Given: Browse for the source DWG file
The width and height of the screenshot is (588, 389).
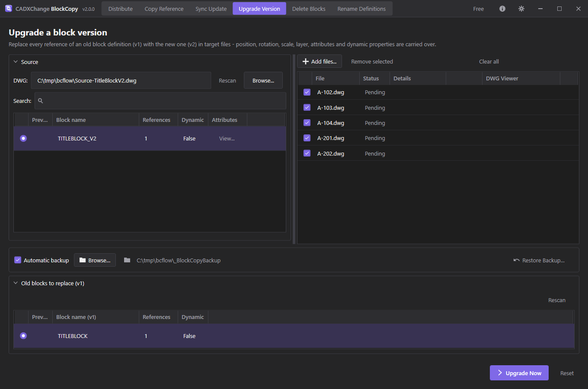Looking at the screenshot, I should click(x=263, y=80).
